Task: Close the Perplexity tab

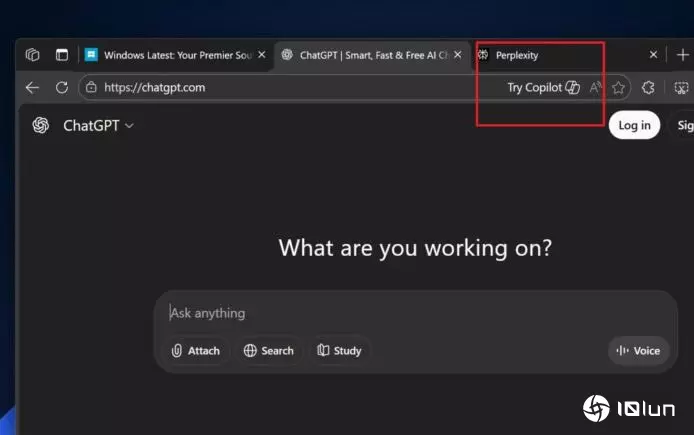Action: pyautogui.click(x=653, y=54)
